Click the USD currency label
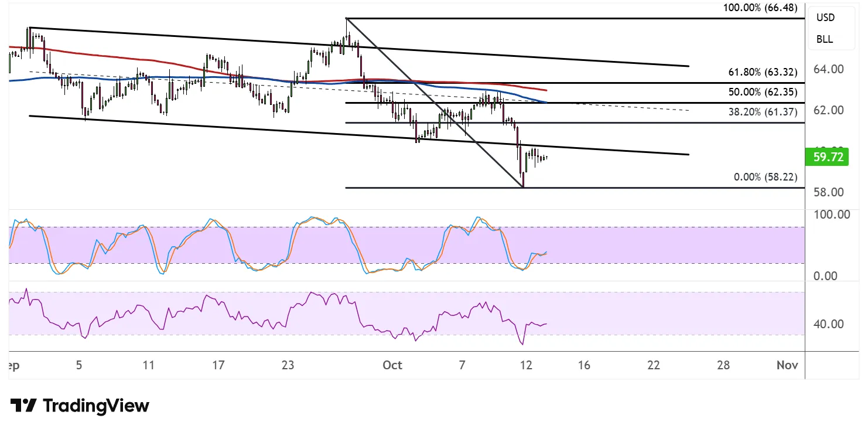Screen dimensions: 868x432 (825, 18)
